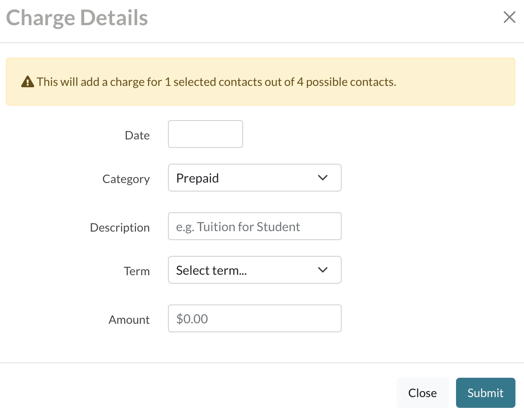This screenshot has width=524, height=420.
Task: Click the Date field label
Action: pos(137,135)
